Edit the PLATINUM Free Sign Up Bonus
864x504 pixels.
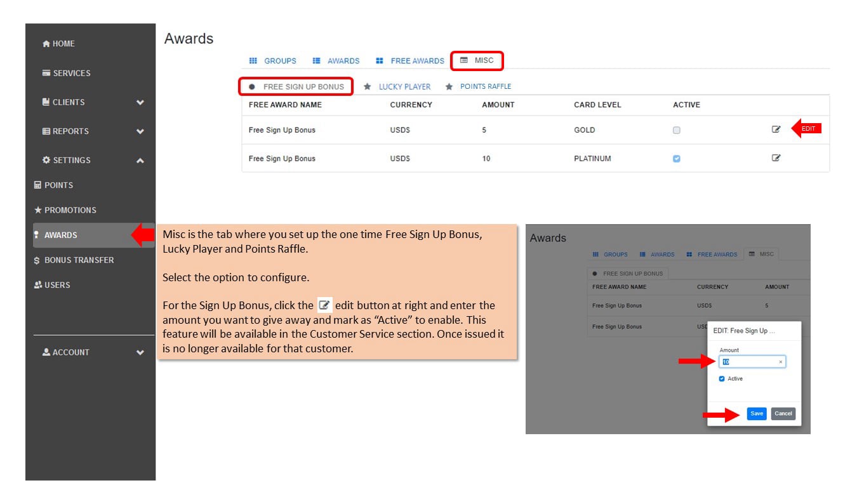(x=776, y=158)
